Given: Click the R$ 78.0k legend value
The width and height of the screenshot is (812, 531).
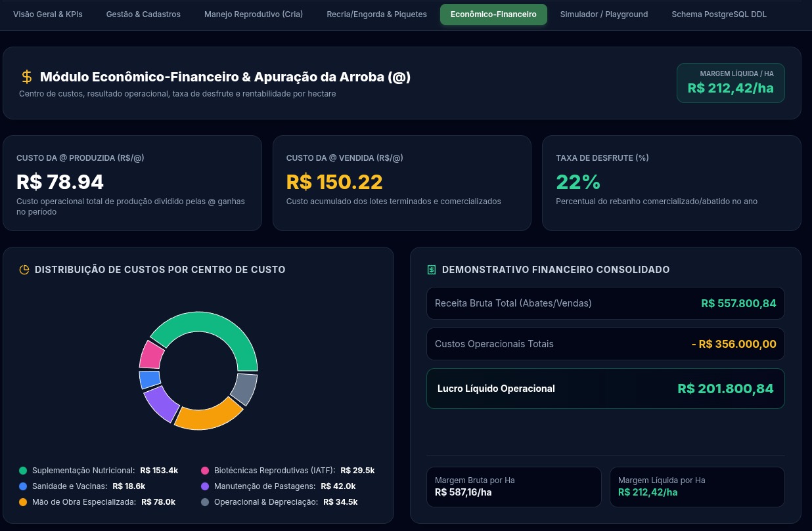Looking at the screenshot, I should 158,502.
